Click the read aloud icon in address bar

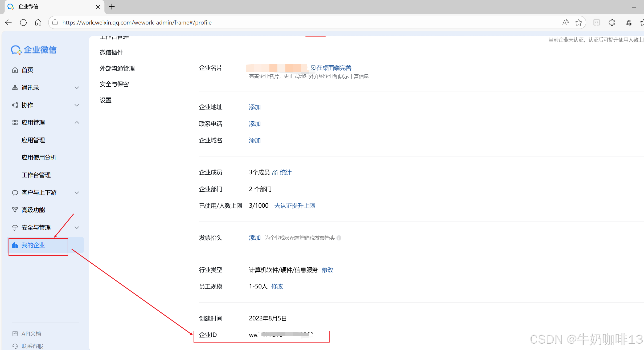(x=565, y=22)
